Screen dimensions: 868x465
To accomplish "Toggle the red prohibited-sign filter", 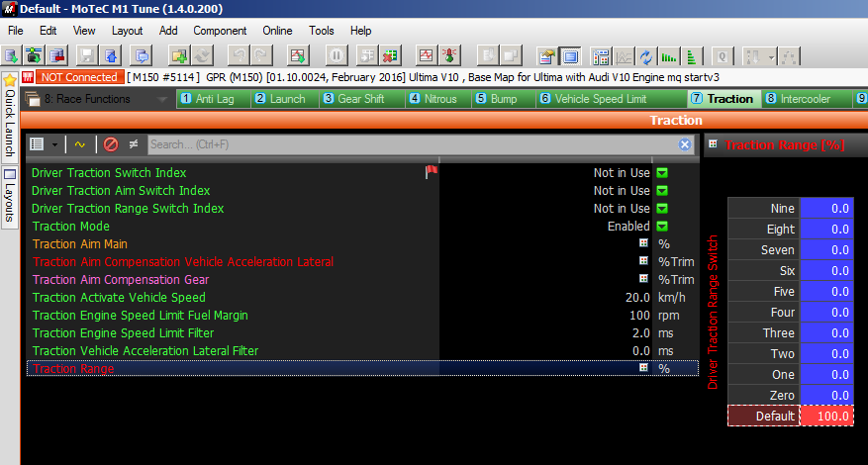I will [x=111, y=144].
